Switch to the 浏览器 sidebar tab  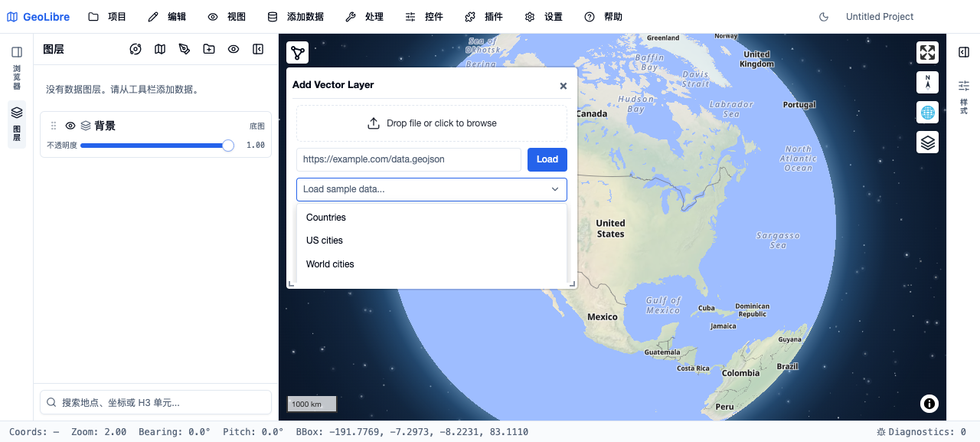click(x=17, y=67)
